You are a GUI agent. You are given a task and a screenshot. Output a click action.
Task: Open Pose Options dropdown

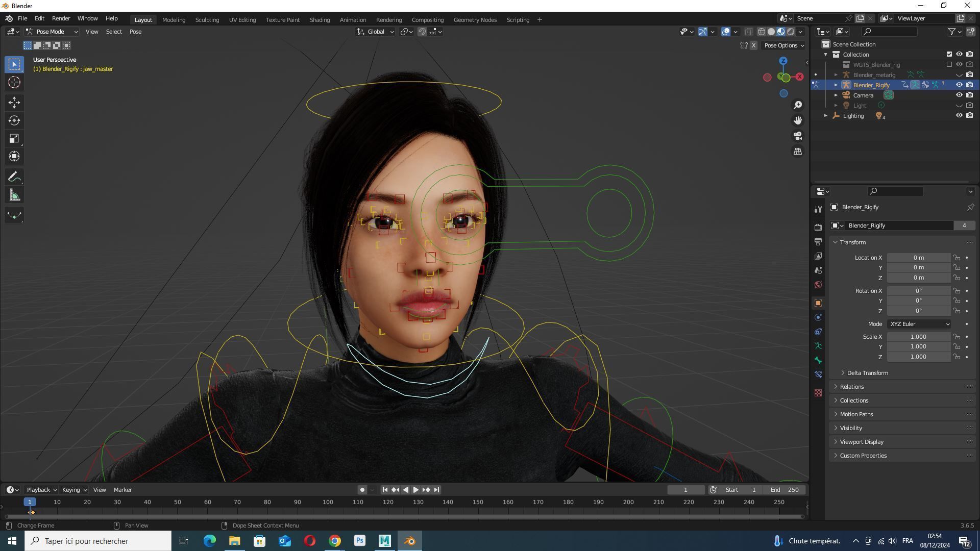(784, 45)
